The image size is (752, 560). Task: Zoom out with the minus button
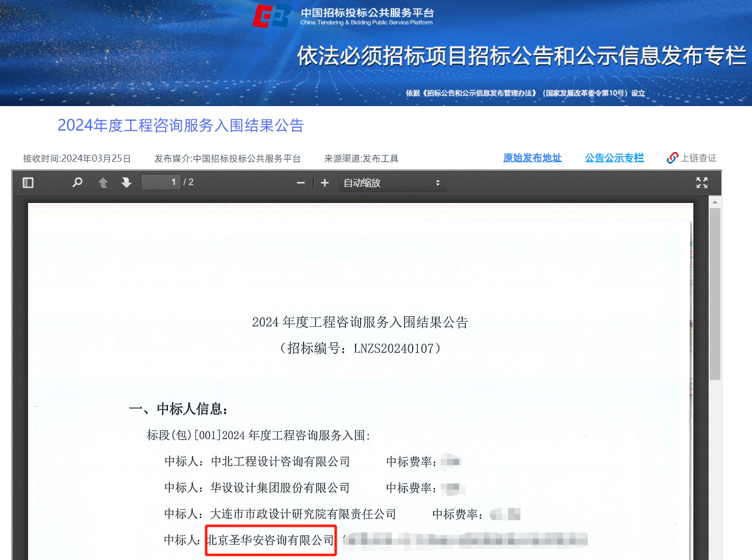click(x=300, y=183)
